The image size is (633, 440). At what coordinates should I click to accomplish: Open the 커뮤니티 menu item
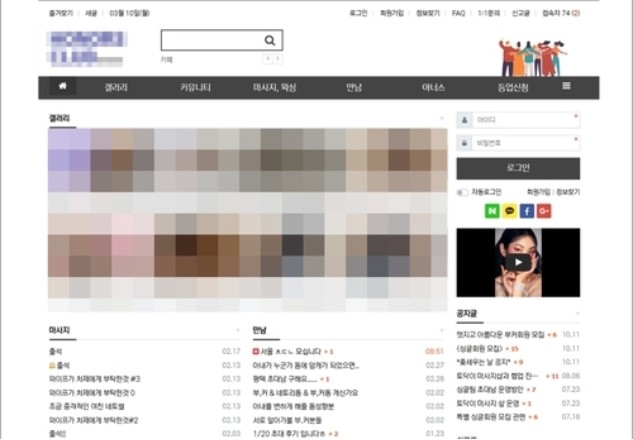(x=195, y=87)
